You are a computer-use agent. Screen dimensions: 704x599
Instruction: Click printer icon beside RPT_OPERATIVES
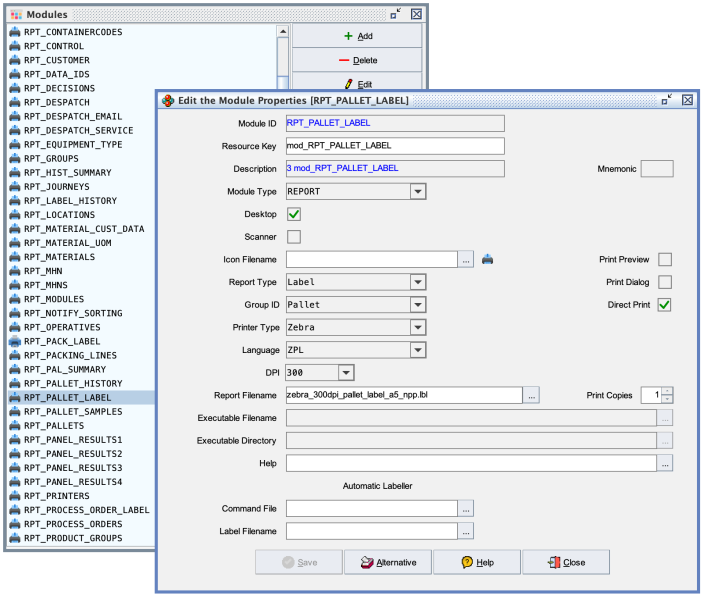click(15, 327)
